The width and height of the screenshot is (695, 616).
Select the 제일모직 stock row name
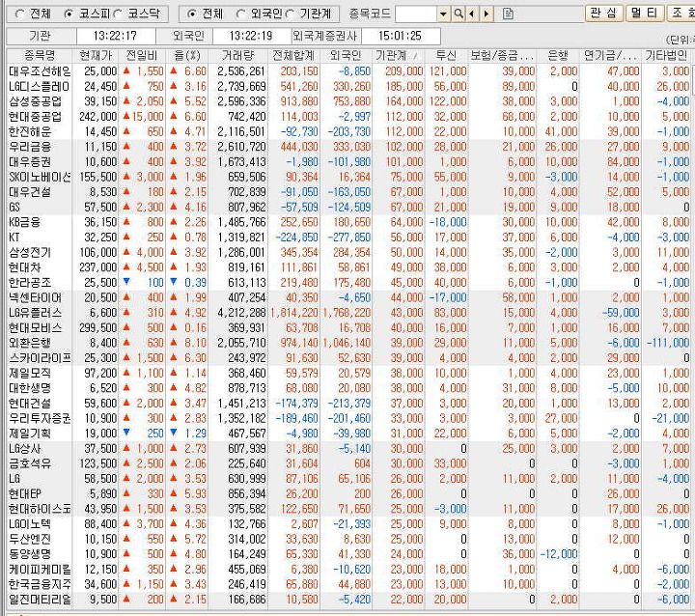point(30,373)
